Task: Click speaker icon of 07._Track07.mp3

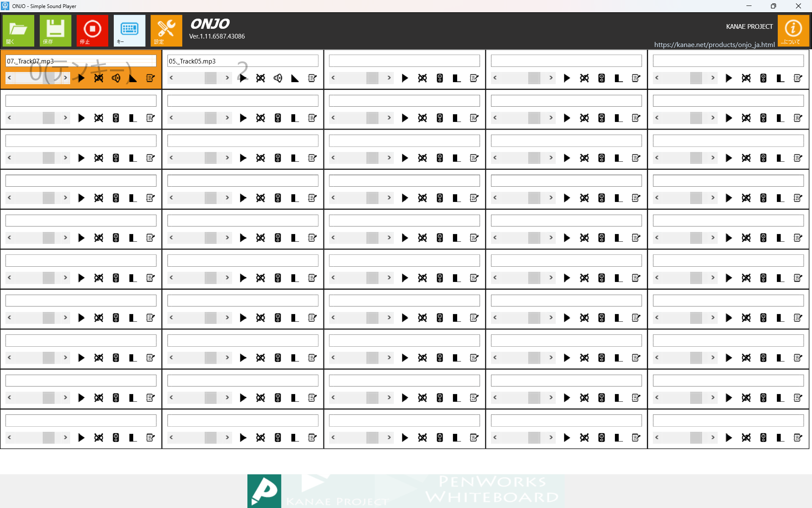Action: (116, 78)
